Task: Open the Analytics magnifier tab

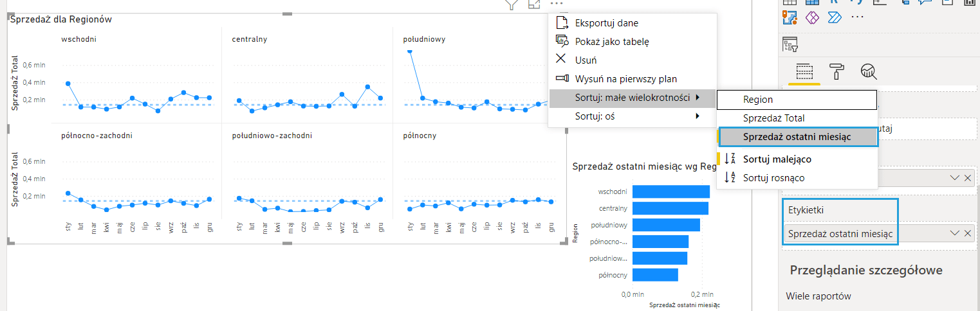Action: pyautogui.click(x=869, y=71)
